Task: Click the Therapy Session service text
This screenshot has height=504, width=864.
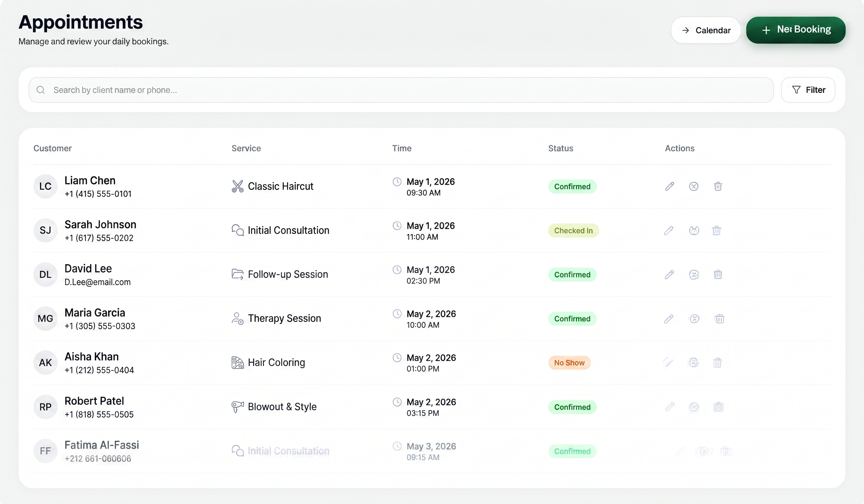Action: coord(284,318)
